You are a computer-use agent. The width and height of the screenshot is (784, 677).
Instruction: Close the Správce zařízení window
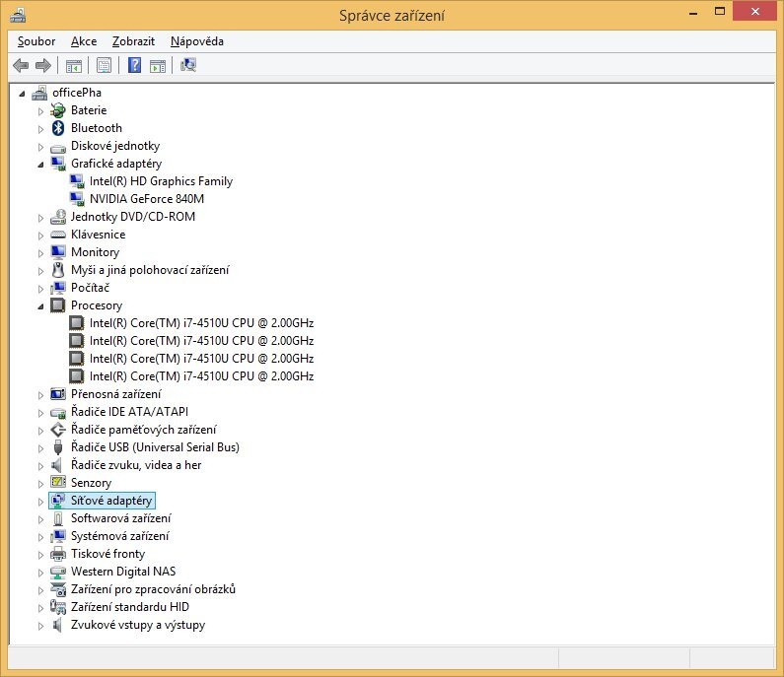click(755, 11)
